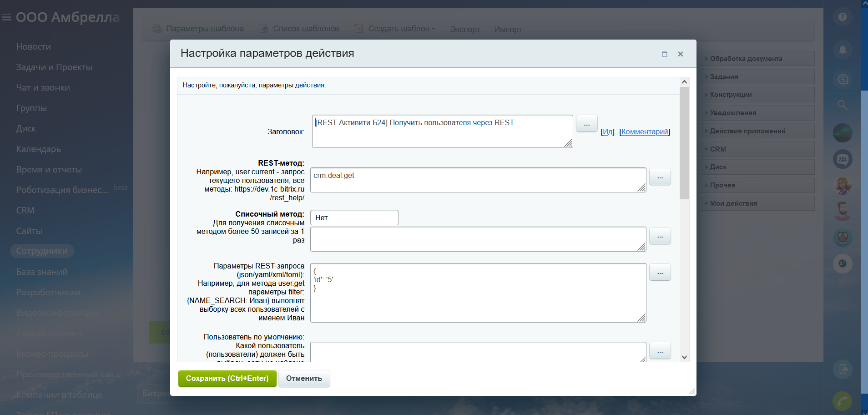Open the Списочный метод dropdown showing Нет
This screenshot has width=868, height=415.
coord(354,218)
